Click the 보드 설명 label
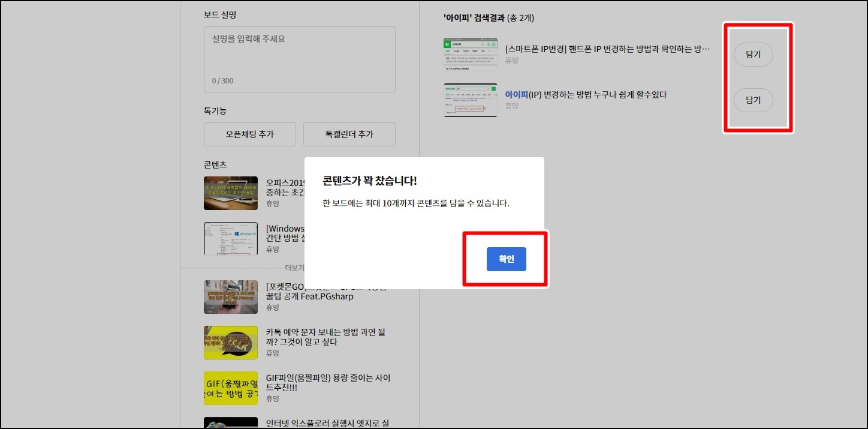 click(x=220, y=15)
